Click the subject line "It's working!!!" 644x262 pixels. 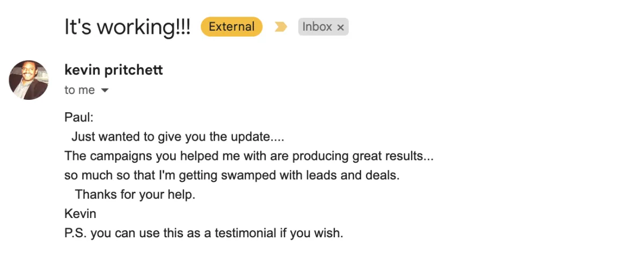click(127, 27)
